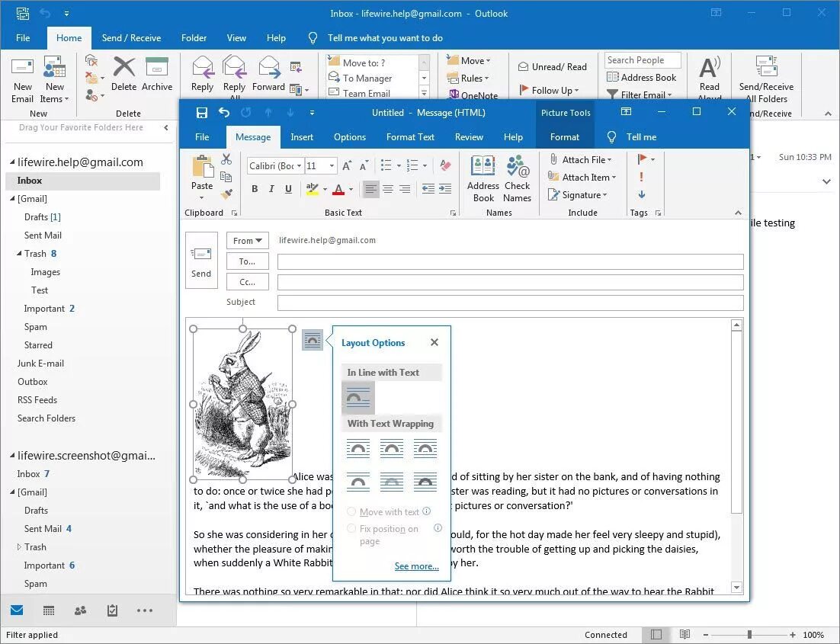Select Fix position on page radio button
Screen dimensions: 840x644
click(x=351, y=529)
